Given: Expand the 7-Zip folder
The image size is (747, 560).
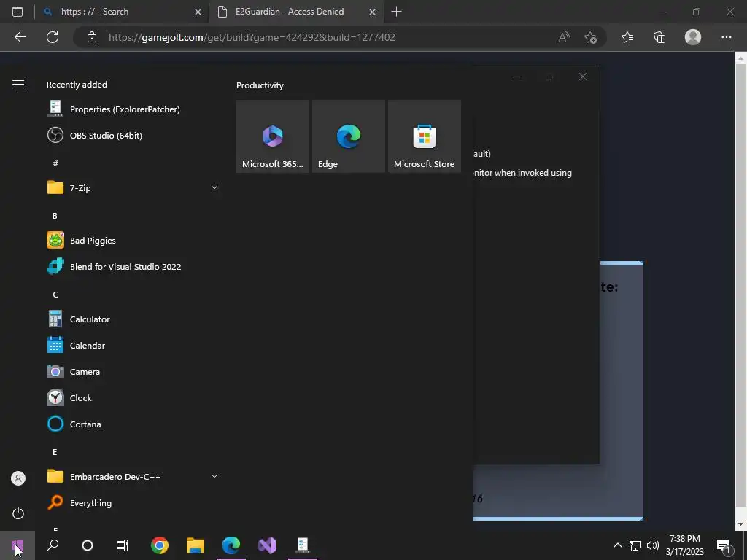Looking at the screenshot, I should (132, 187).
